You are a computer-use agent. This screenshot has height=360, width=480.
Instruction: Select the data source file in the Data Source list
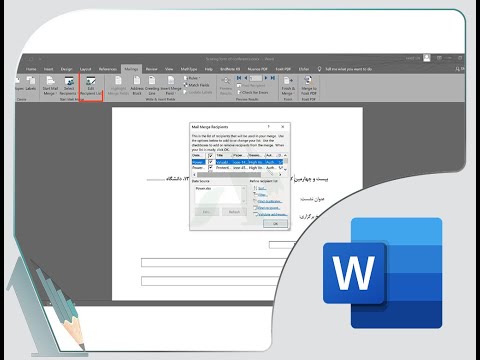(204, 189)
